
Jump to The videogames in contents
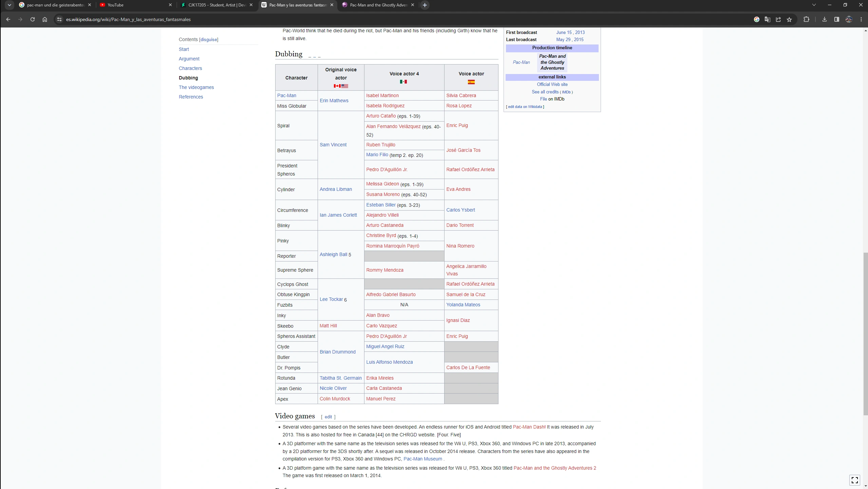point(196,87)
